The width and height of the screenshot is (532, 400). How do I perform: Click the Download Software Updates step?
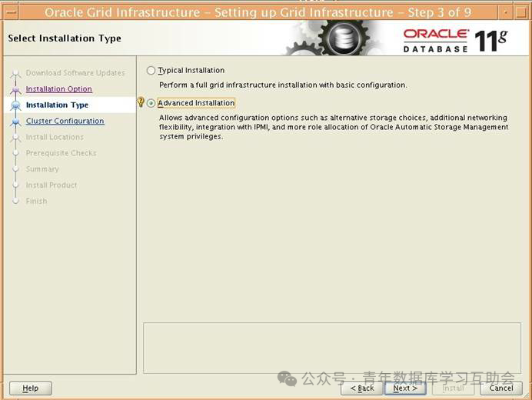(75, 73)
